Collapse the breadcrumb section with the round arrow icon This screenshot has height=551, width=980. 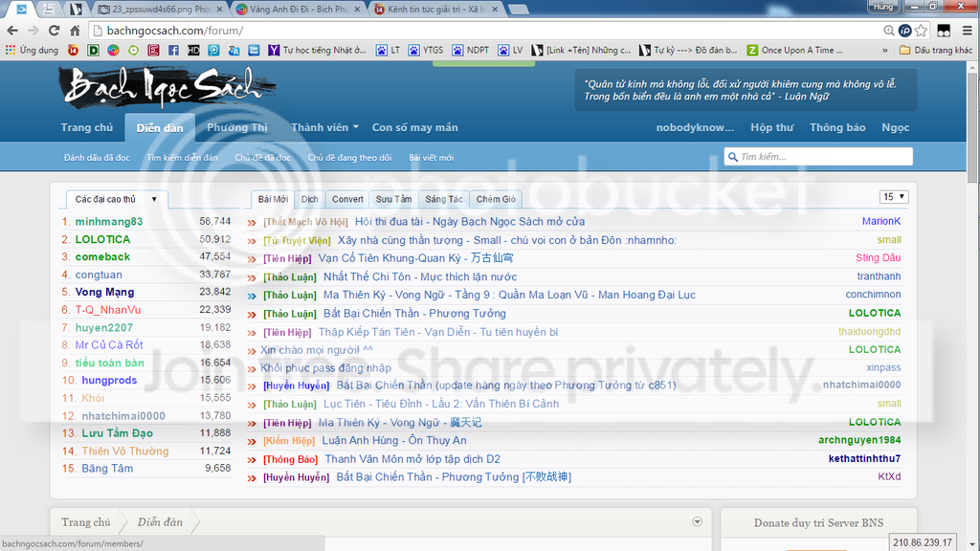[697, 521]
